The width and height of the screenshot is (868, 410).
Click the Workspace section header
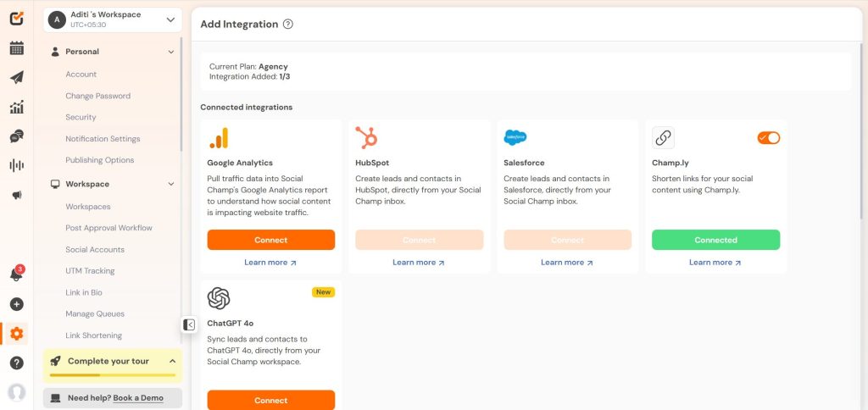[113, 185]
